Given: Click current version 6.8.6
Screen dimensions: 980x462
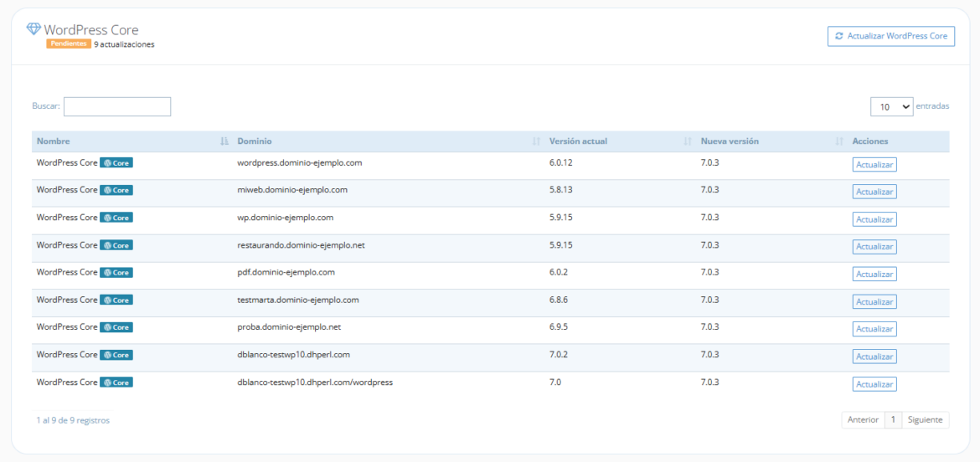Looking at the screenshot, I should (559, 300).
